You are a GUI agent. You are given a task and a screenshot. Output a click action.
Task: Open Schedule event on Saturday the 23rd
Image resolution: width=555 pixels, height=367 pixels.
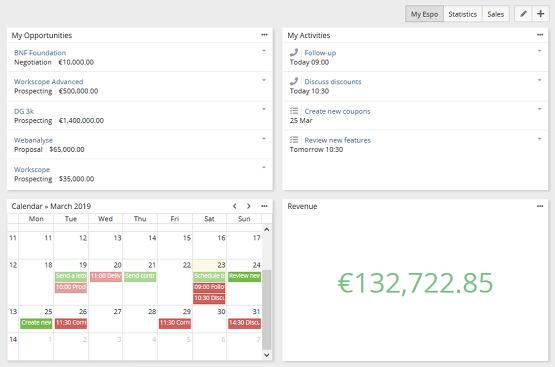(x=209, y=276)
